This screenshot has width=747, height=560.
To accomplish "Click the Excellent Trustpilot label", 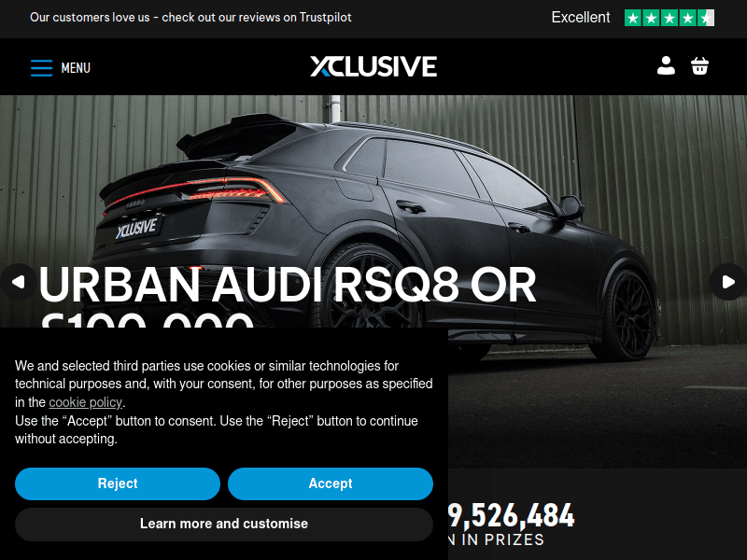I will [x=580, y=18].
